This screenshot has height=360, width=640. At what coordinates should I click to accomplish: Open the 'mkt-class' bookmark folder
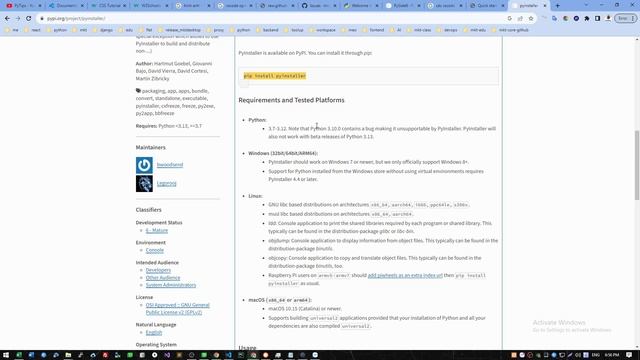pyautogui.click(x=419, y=30)
